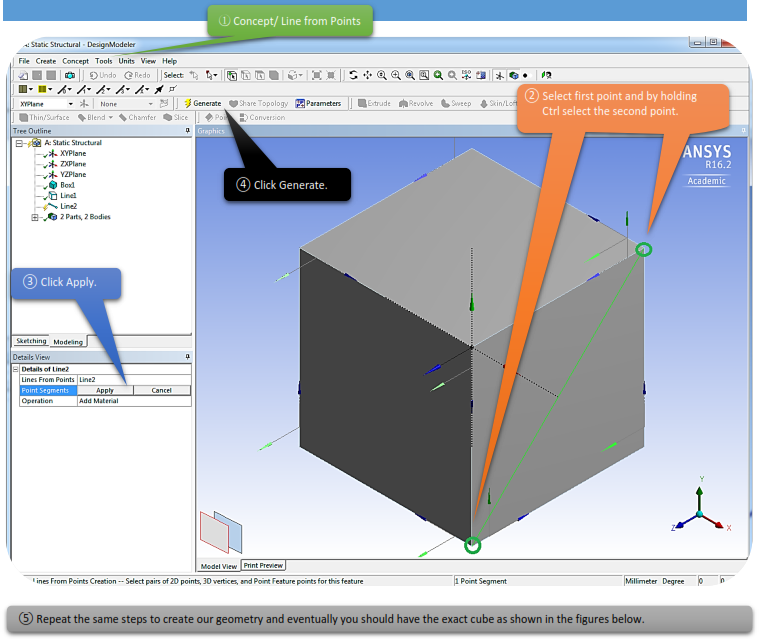The image size is (759, 639).
Task: Click the Generate lightning bolt button
Action: tap(203, 103)
